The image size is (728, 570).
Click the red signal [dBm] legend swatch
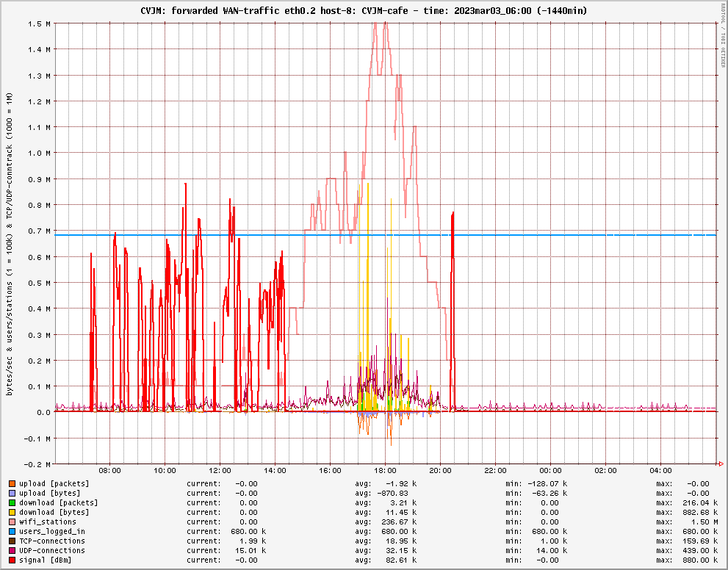(x=12, y=560)
